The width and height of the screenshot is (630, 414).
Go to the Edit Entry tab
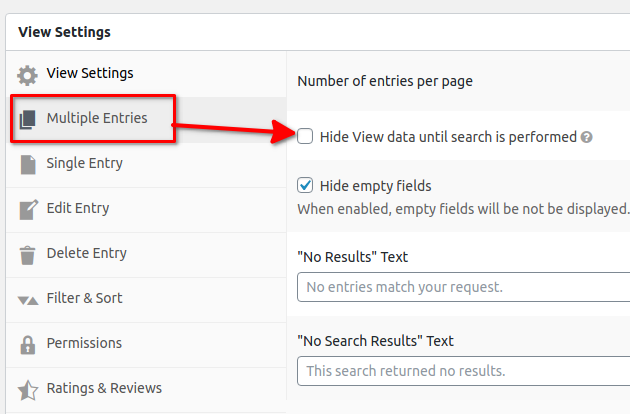(78, 208)
